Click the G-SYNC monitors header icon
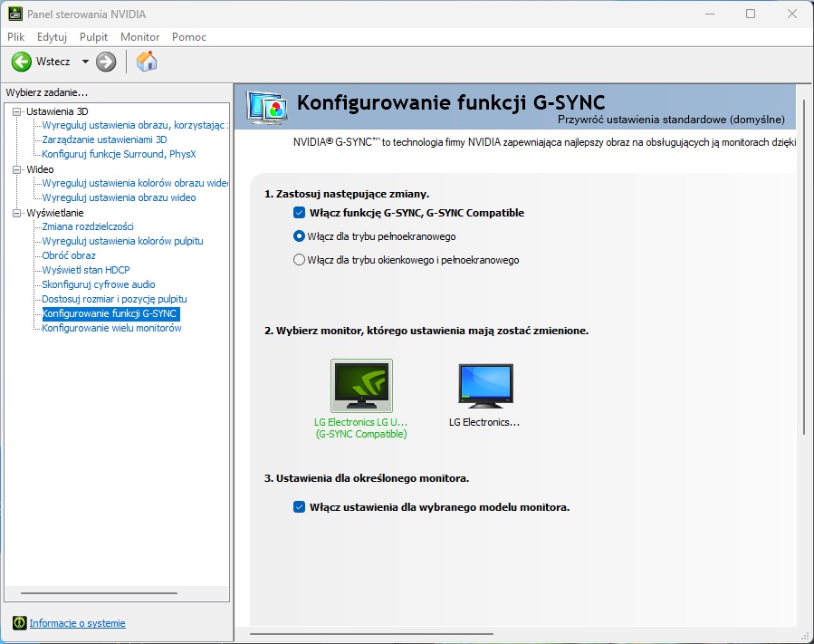This screenshot has height=644, width=814. (267, 108)
